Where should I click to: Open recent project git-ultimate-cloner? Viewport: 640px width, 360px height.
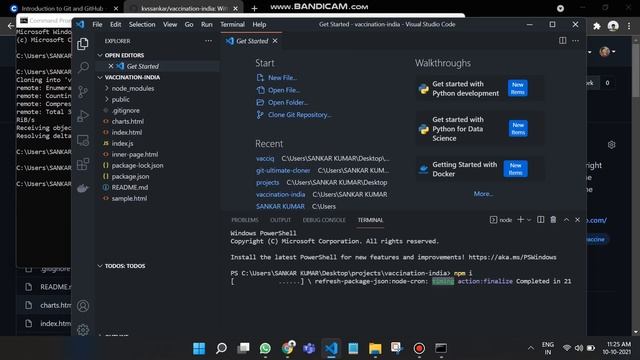coord(283,170)
